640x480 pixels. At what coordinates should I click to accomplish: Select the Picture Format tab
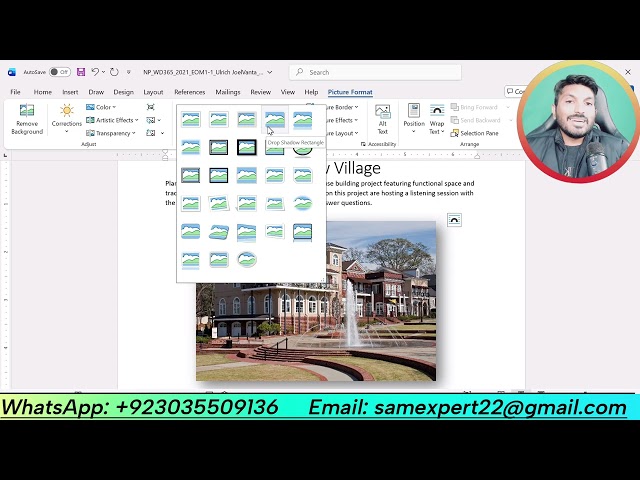point(350,92)
